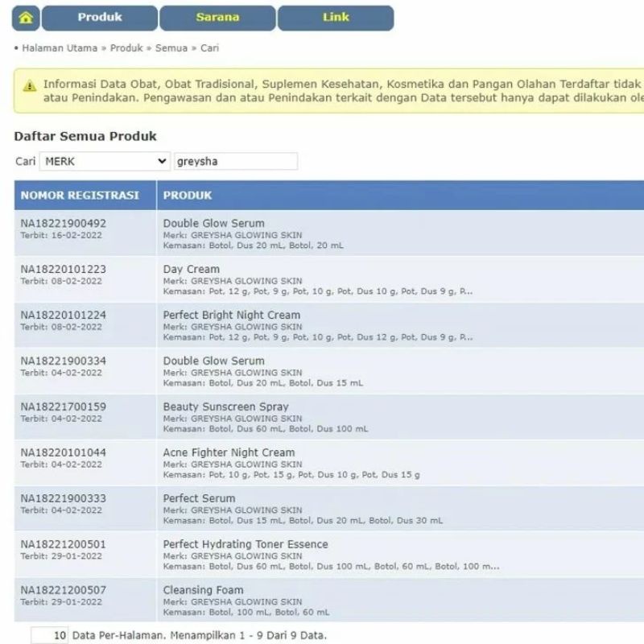This screenshot has height=644, width=644.
Task: Click the yellow warning triangle icon
Action: tap(30, 86)
